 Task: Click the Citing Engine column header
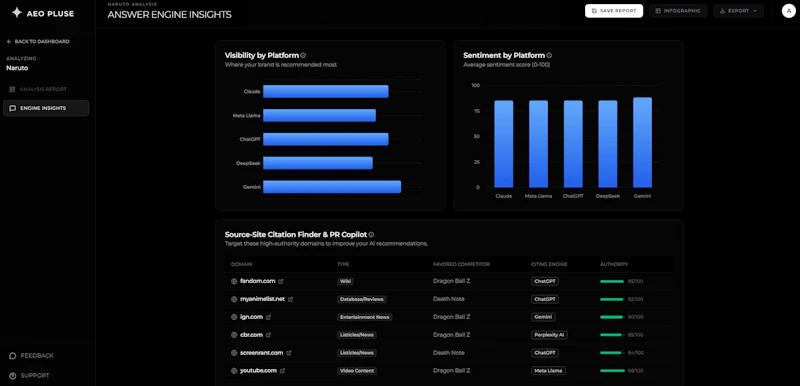[x=549, y=264]
